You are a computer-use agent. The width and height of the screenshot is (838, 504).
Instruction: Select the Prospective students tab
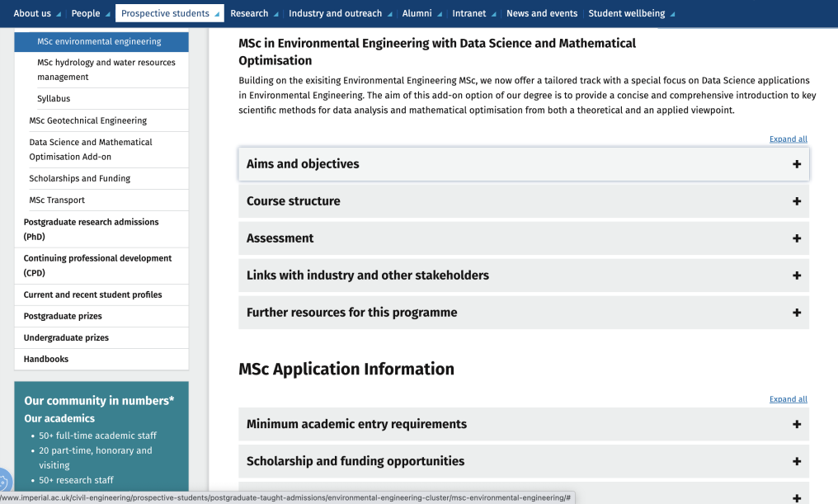[169, 13]
